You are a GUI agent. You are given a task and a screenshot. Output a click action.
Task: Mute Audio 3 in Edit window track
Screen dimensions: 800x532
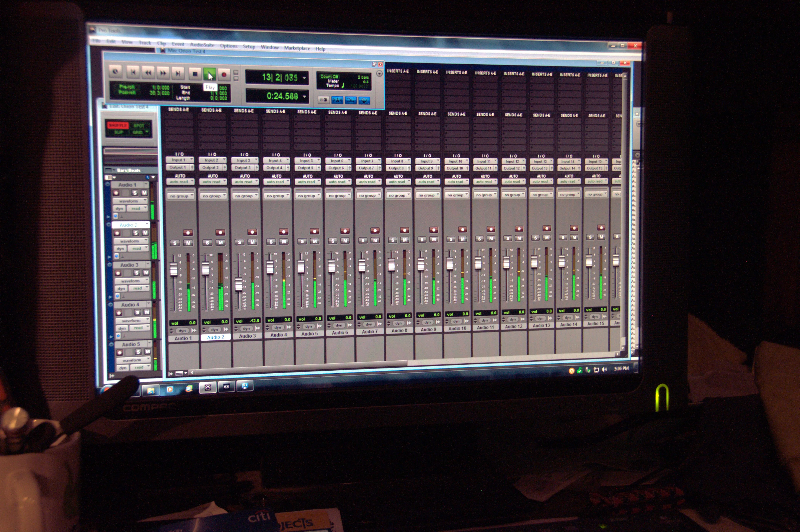[x=146, y=272]
